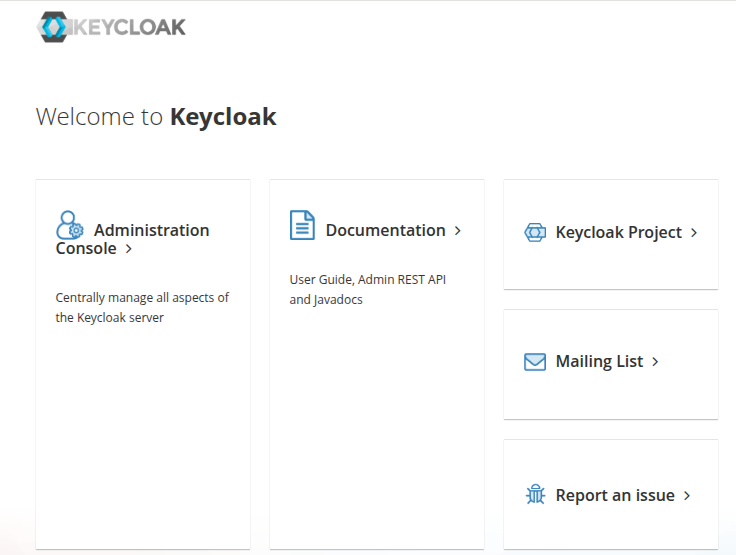Click the Documentation page icon
This screenshot has width=736, height=555.
pos(302,225)
